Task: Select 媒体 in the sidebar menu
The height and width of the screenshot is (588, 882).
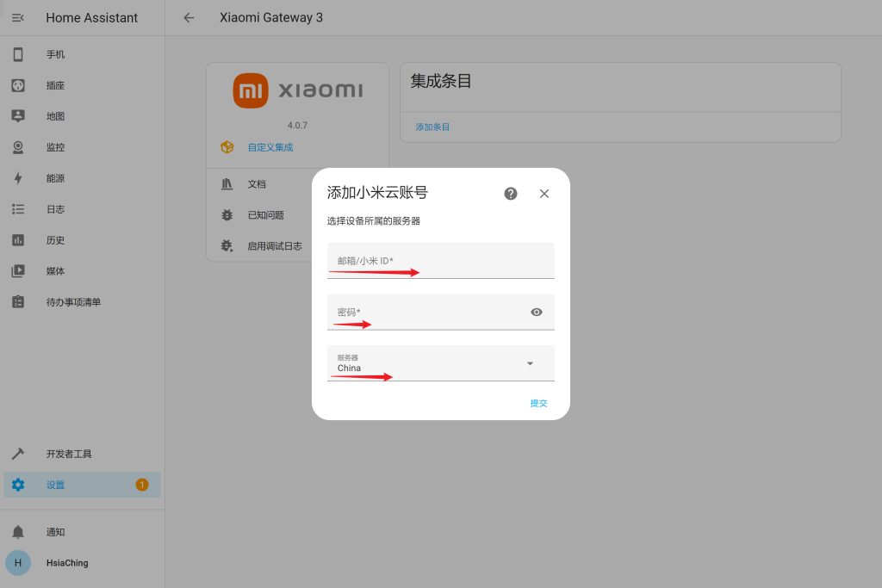Action: [56, 271]
